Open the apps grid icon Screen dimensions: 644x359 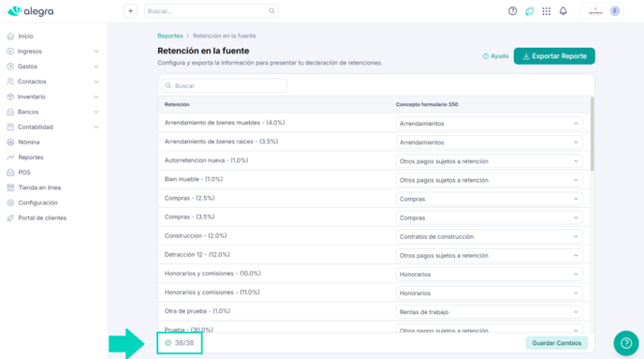click(x=547, y=11)
